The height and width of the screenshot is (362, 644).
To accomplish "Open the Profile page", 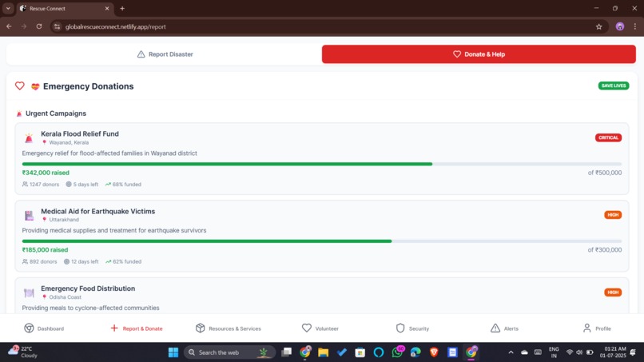I will (597, 328).
